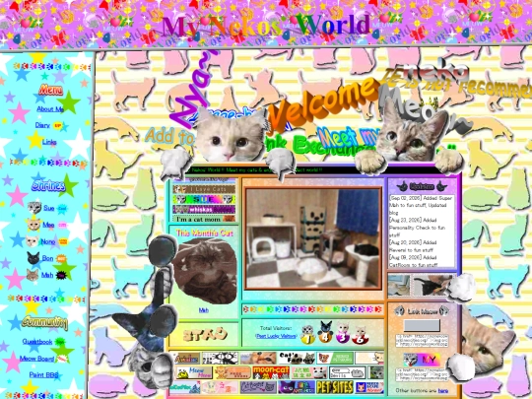Viewport: 532px width, 399px height.
Task: Click Bon's black cat face icon
Action: (33, 258)
